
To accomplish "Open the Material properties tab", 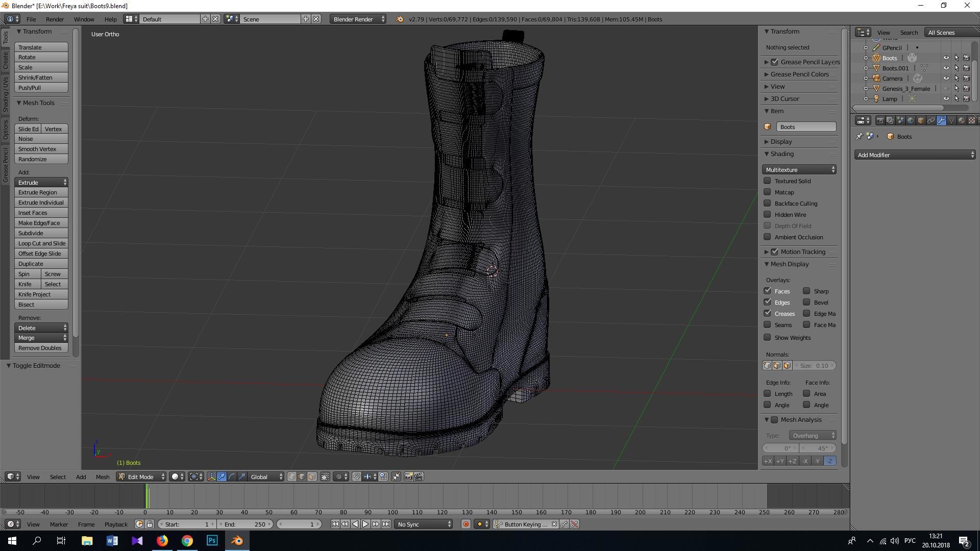I will 962,120.
